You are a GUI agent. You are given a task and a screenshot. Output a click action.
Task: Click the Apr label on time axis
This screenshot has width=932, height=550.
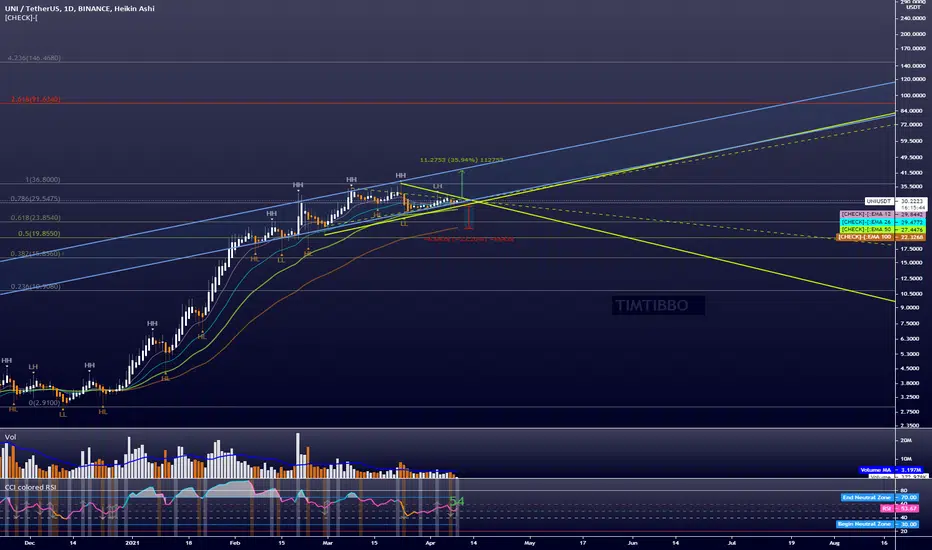(430, 543)
